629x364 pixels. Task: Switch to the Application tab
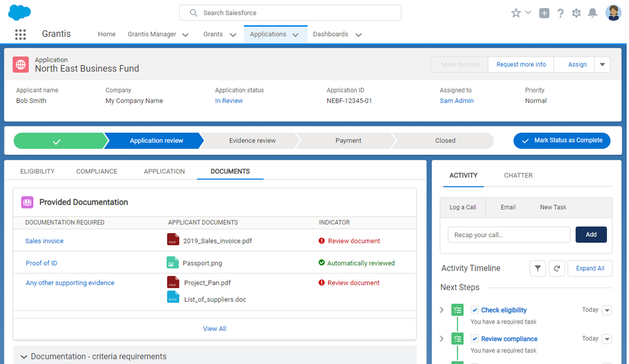click(164, 171)
